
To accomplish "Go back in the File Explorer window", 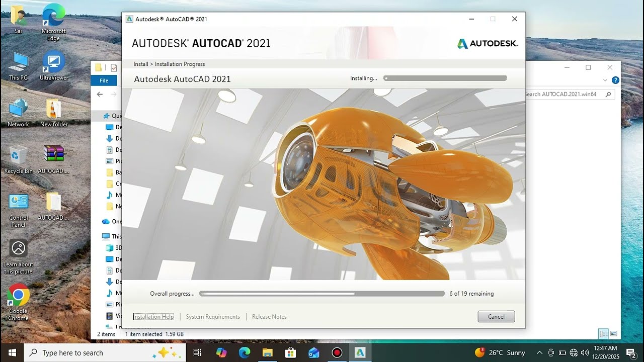I will pyautogui.click(x=100, y=94).
